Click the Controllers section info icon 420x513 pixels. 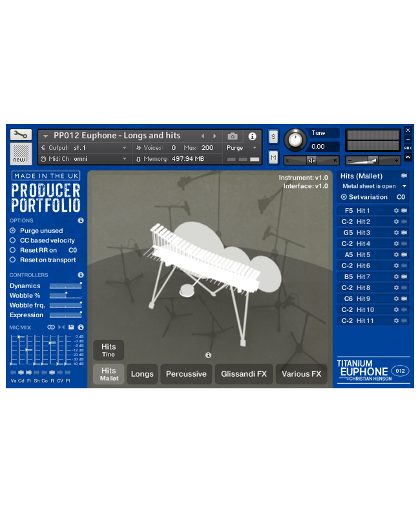81,275
